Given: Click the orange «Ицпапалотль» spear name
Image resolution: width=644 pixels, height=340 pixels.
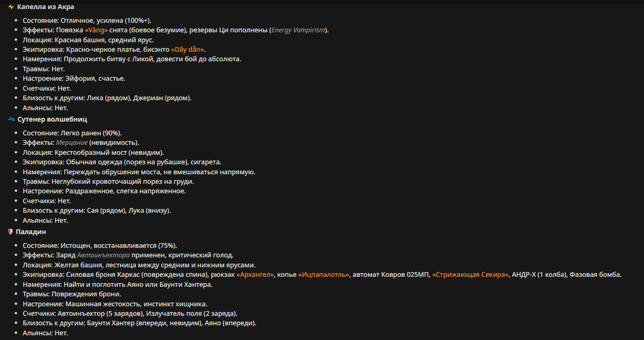Looking at the screenshot, I should pos(324,274).
